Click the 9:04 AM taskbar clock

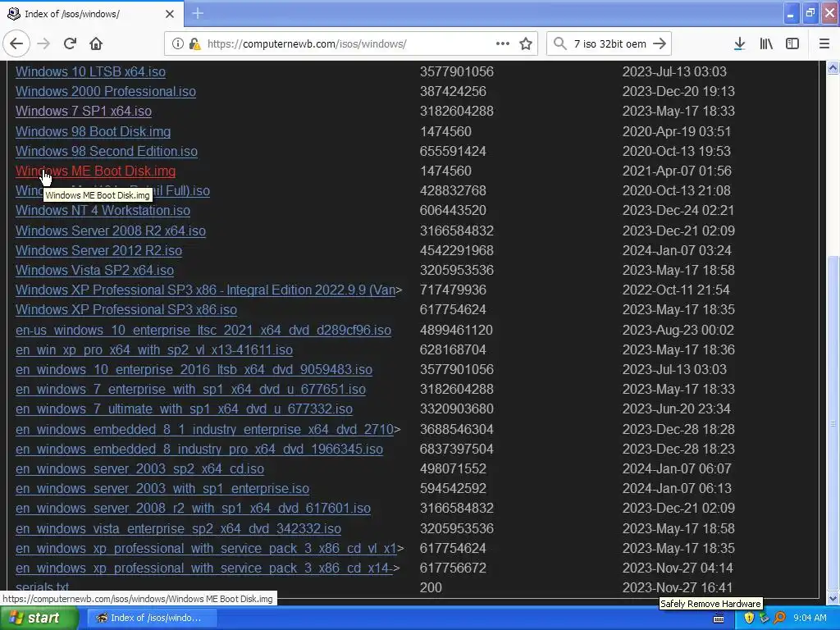810,618
